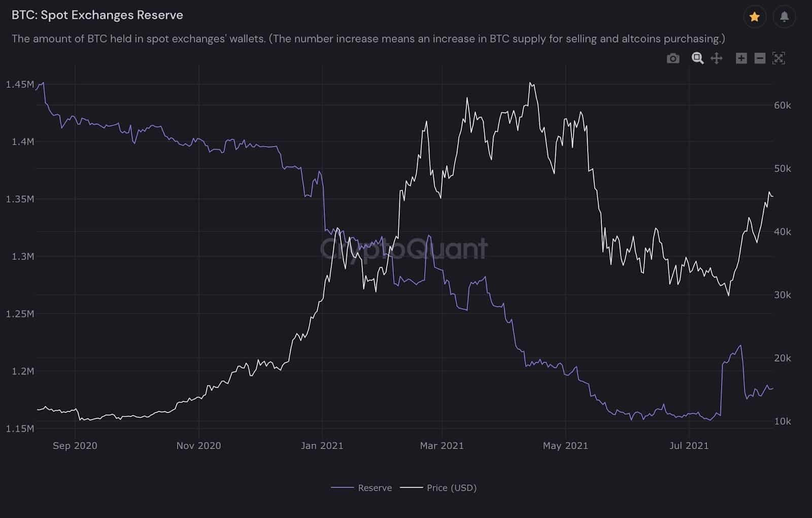This screenshot has height=518, width=812.
Task: Click the 60k price axis label
Action: (x=783, y=105)
